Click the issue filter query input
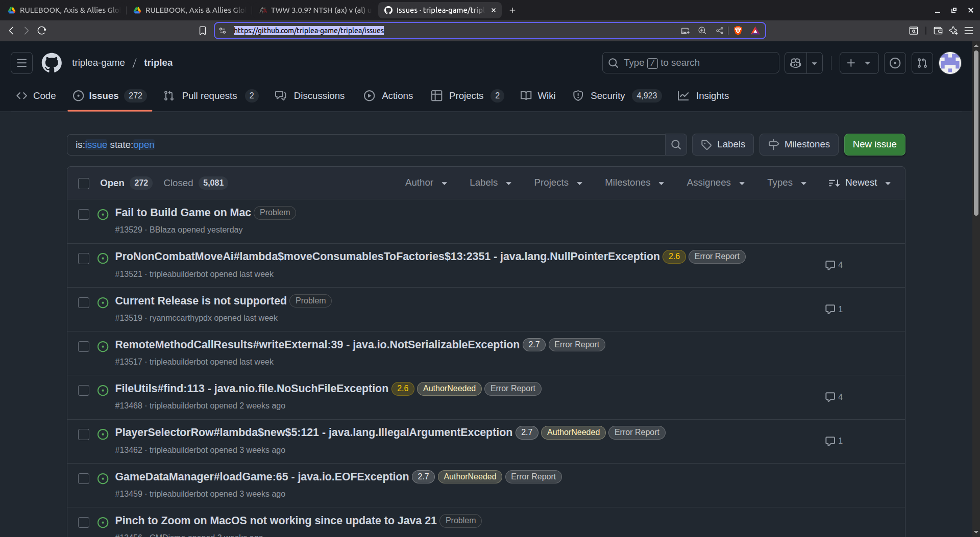This screenshot has width=980, height=537. [x=366, y=145]
